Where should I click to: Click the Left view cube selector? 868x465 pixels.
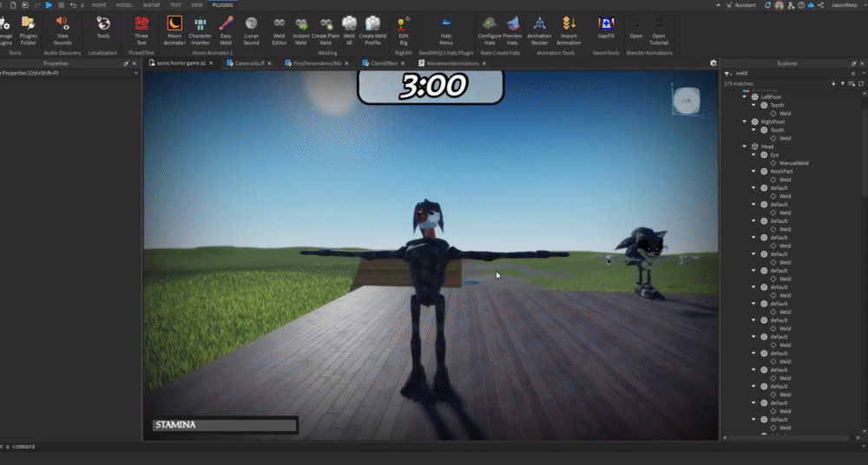(x=687, y=101)
